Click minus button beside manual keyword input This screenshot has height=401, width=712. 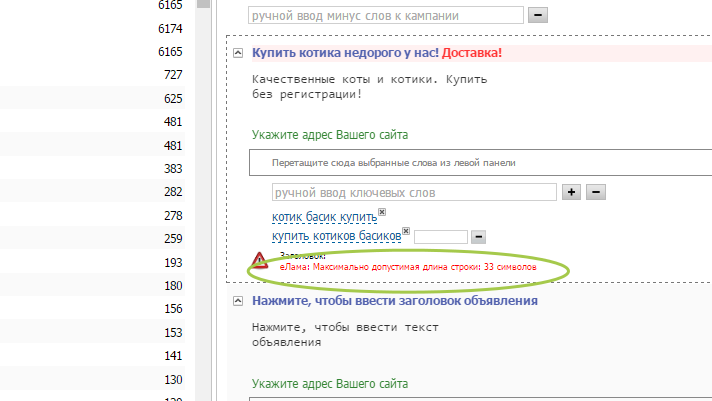(x=594, y=192)
